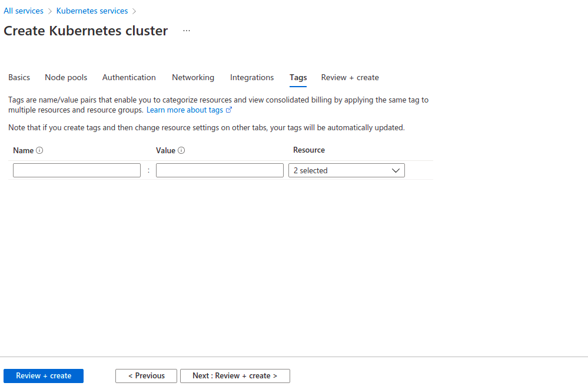Open the Integrations tab

252,77
